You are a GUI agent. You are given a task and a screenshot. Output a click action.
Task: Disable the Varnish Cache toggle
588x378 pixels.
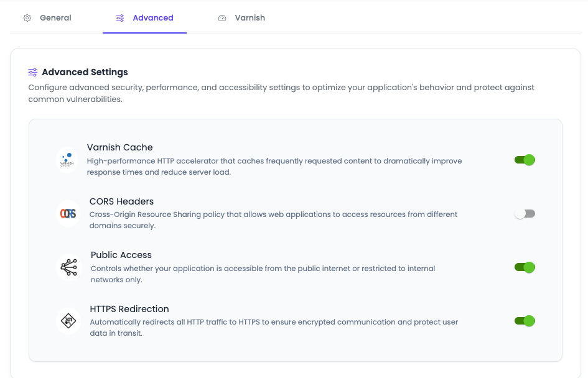(525, 159)
